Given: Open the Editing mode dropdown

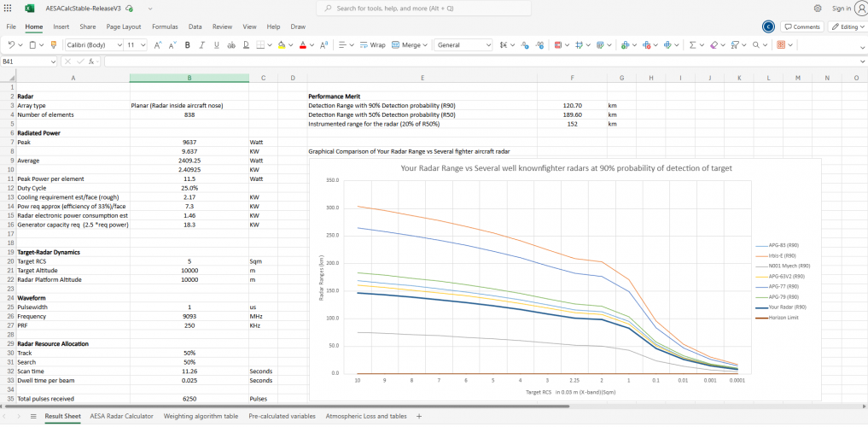Looking at the screenshot, I should click(x=847, y=26).
